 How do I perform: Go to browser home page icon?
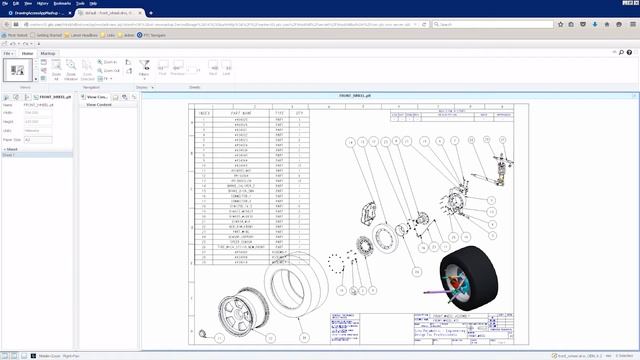pos(607,24)
